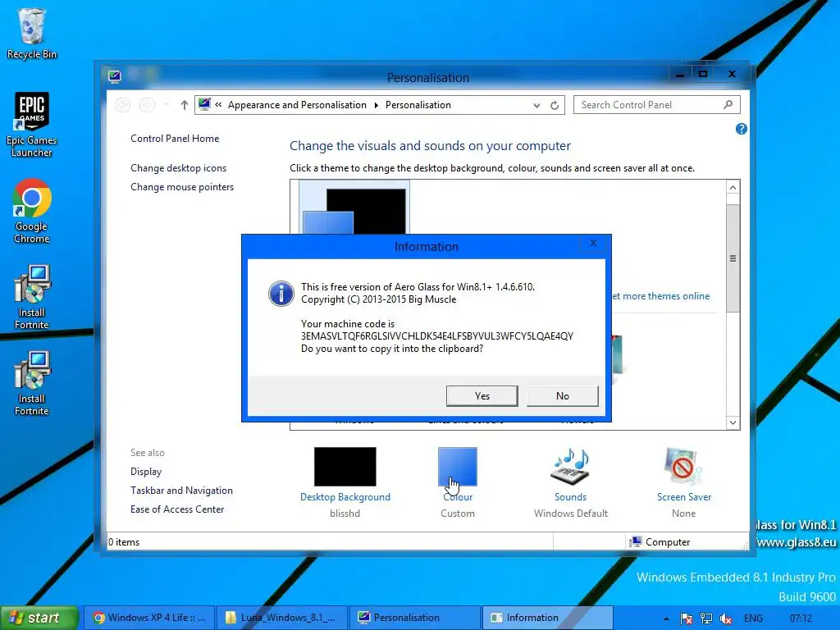Select Appearance and Personalisation breadcrumb
Viewport: 840px width, 630px height.
[297, 105]
